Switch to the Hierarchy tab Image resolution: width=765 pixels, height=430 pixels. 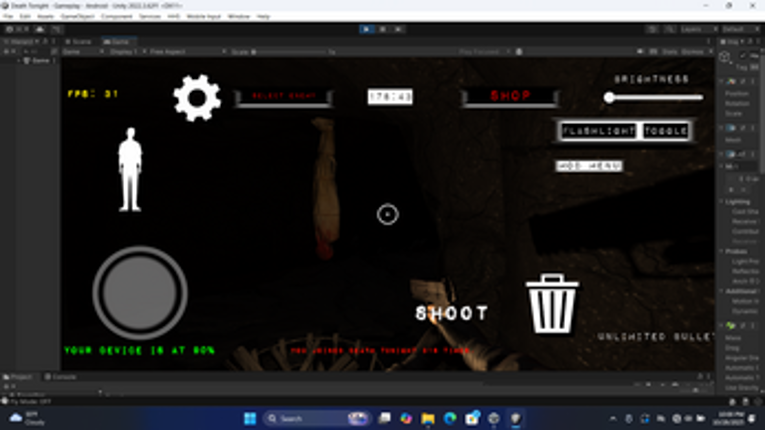pos(22,42)
